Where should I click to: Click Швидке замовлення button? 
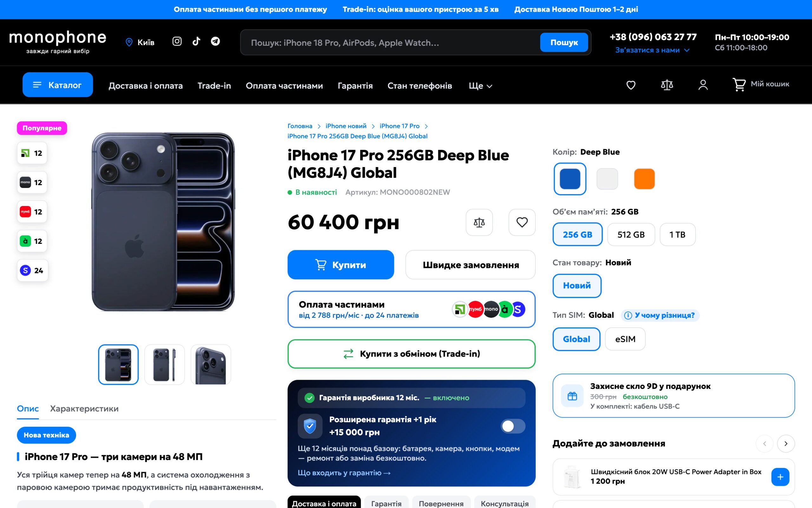point(470,265)
